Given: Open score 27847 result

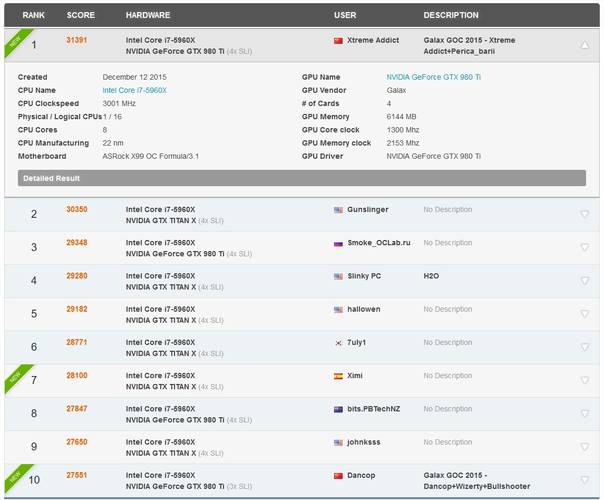Looking at the screenshot, I should 77,409.
